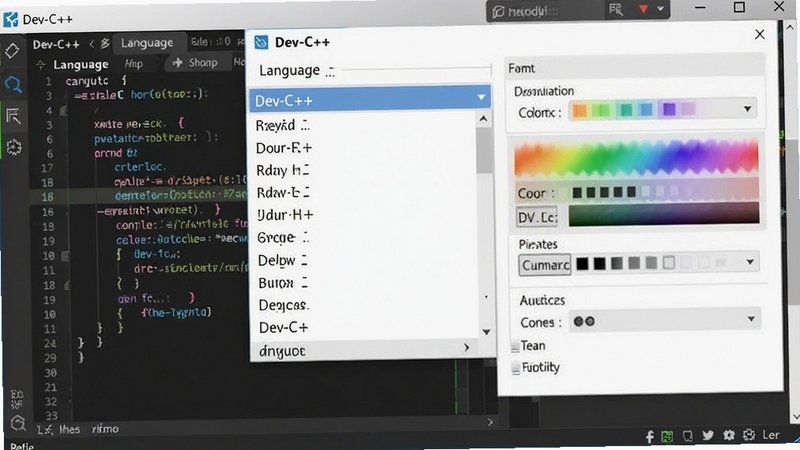Select the purple Colonx swatch
The image size is (800, 450).
(669, 109)
